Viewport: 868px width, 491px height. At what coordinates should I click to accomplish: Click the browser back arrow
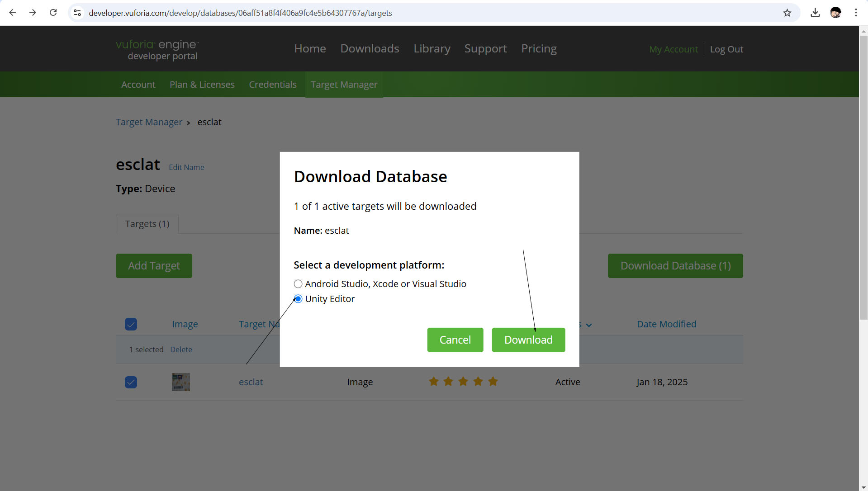(x=13, y=13)
